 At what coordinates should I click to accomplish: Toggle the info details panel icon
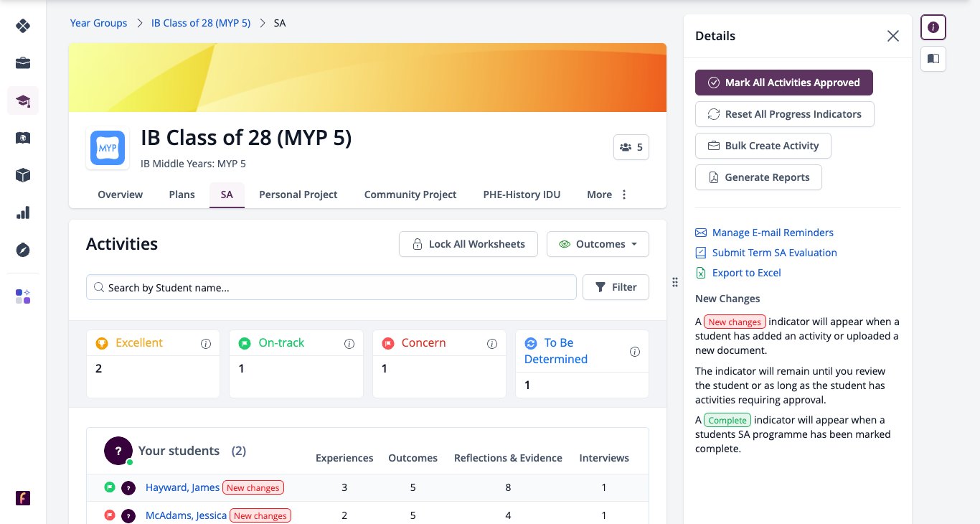pyautogui.click(x=933, y=27)
